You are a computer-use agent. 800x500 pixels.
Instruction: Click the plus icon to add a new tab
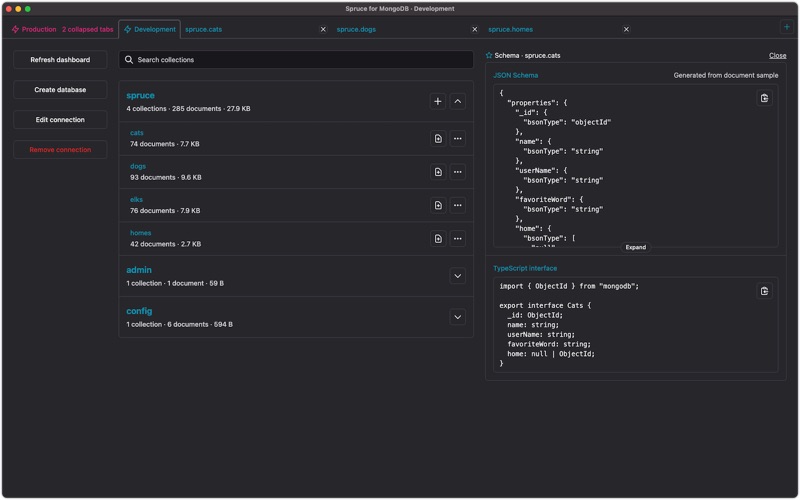786,27
